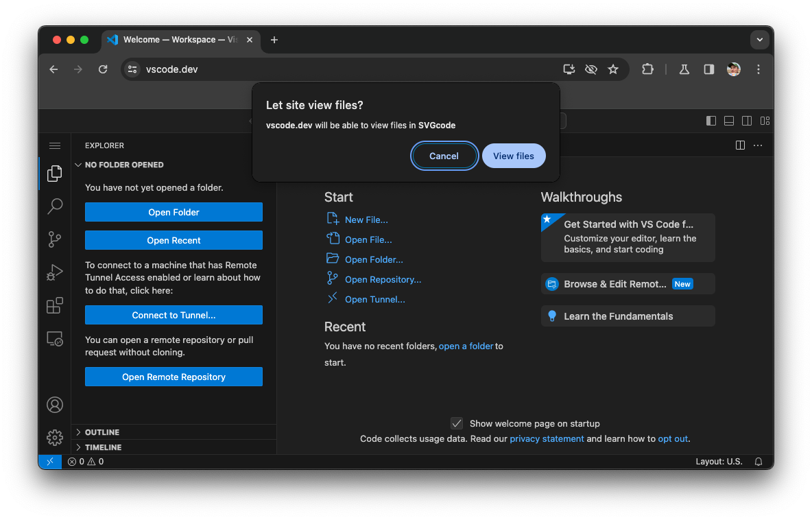Open the Manage settings gear
This screenshot has width=812, height=520.
55,437
